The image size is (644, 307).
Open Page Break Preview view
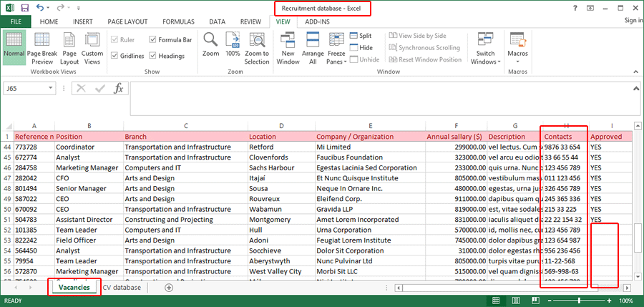coord(42,47)
